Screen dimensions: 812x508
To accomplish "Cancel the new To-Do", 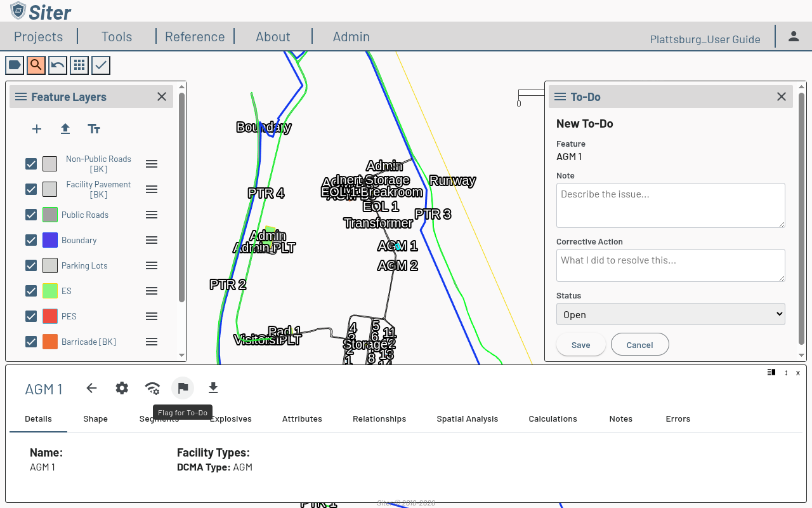I will (x=639, y=345).
